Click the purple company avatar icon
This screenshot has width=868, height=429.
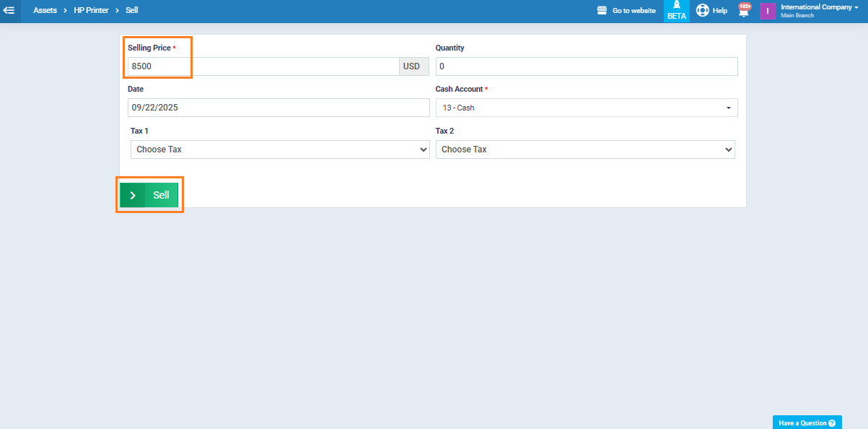[767, 11]
